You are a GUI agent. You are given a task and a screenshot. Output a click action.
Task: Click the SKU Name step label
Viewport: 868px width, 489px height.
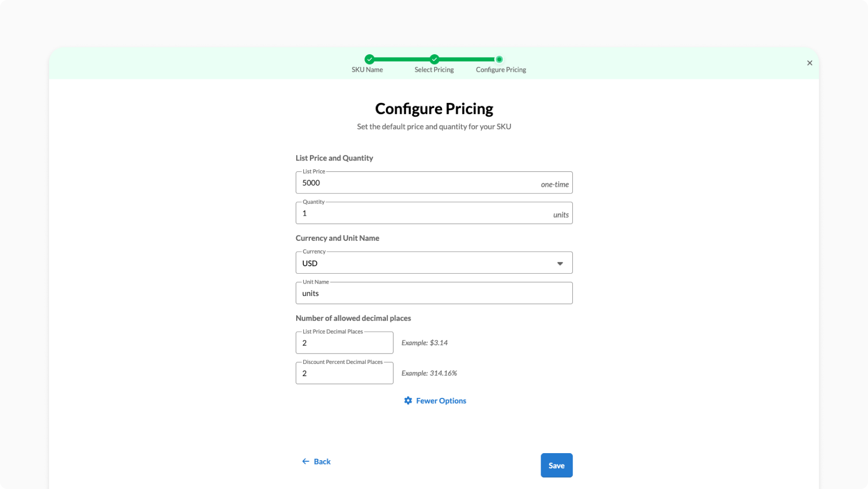coord(367,69)
